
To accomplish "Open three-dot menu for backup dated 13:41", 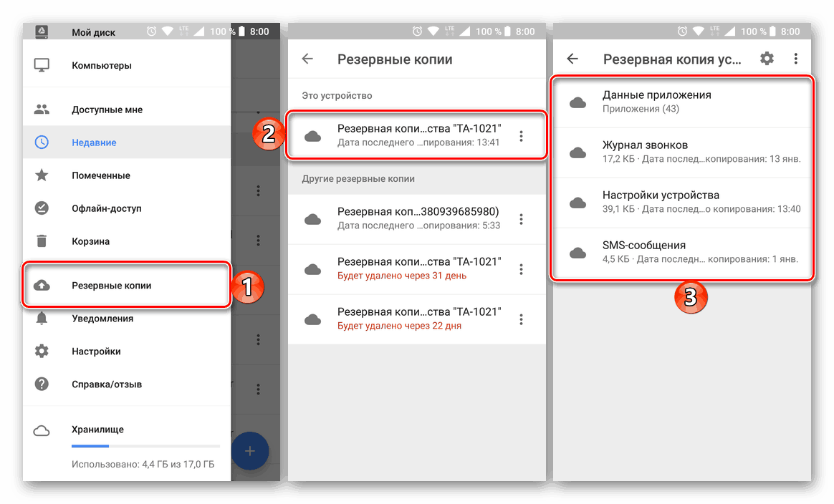I will point(522,136).
